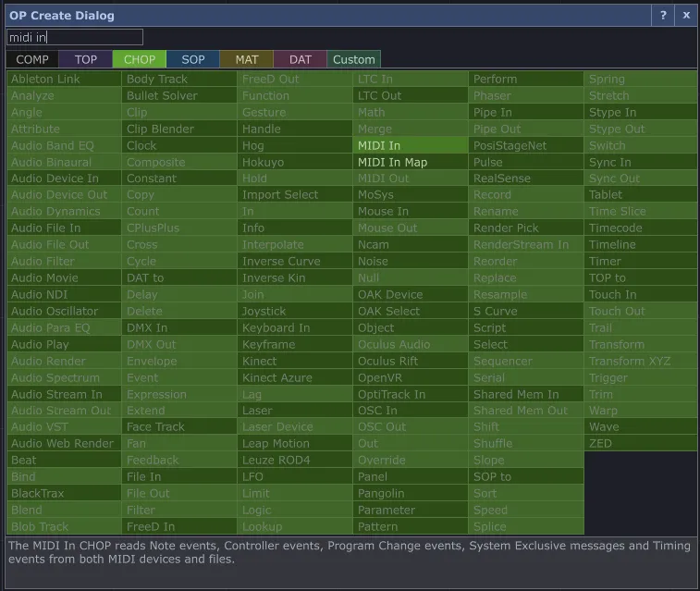Create a Constant operator
Viewport: 700px width, 591px height.
coord(179,179)
